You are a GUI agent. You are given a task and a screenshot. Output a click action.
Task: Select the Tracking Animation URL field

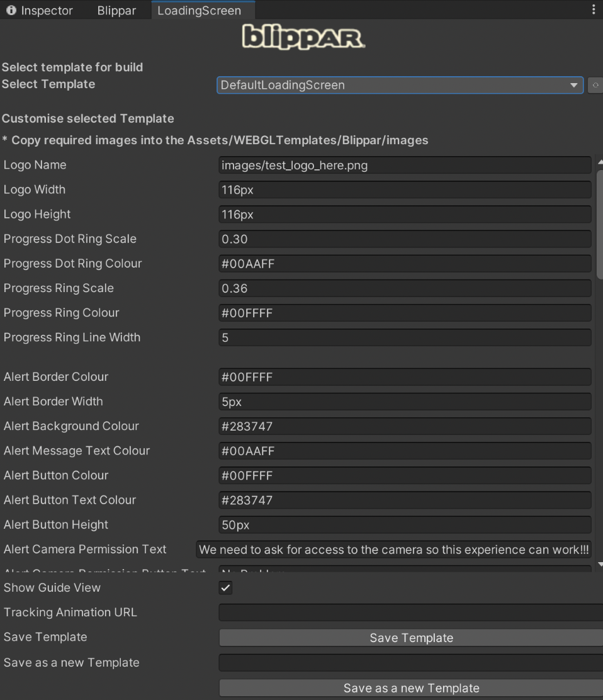(410, 612)
